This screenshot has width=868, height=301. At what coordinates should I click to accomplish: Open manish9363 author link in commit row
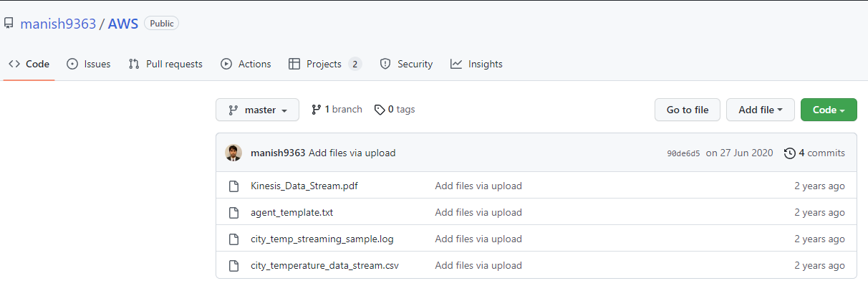point(278,153)
